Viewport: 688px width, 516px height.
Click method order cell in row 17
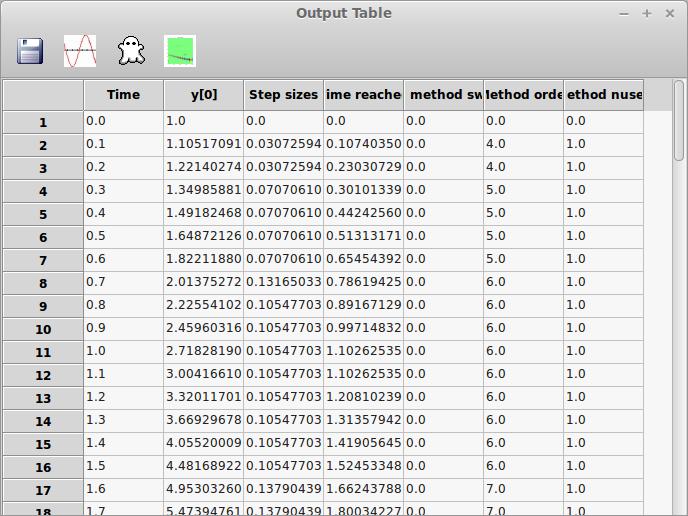point(523,489)
